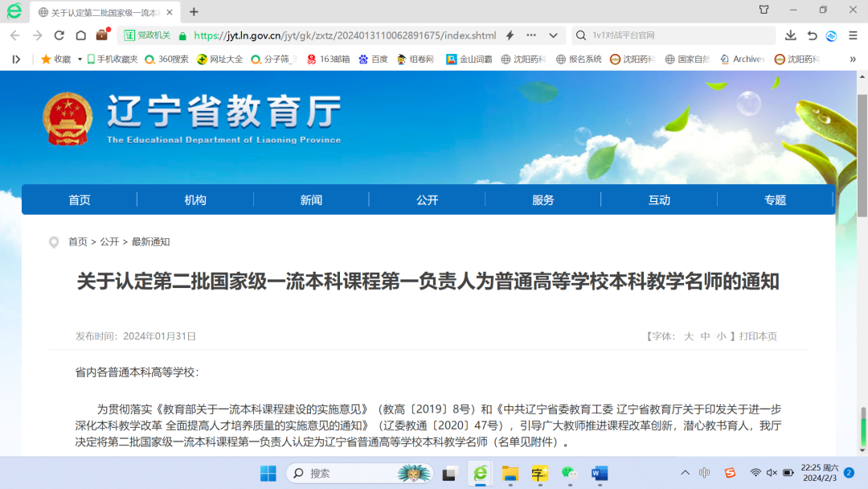Toggle the Chinese input mode indicator
868x489 pixels.
pyautogui.click(x=705, y=473)
